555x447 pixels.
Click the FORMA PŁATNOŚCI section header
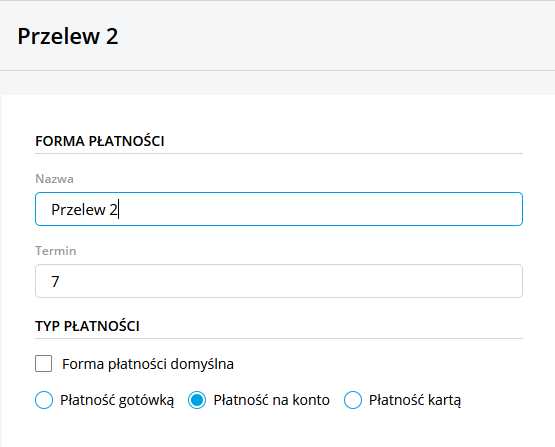click(100, 141)
